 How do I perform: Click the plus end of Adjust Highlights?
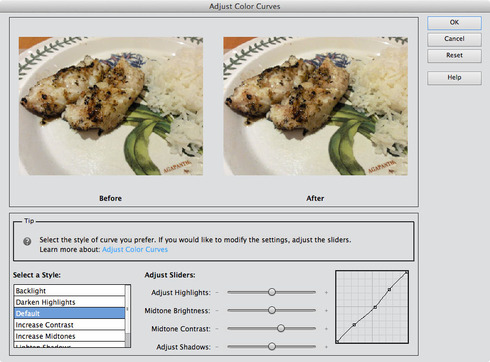click(x=326, y=293)
